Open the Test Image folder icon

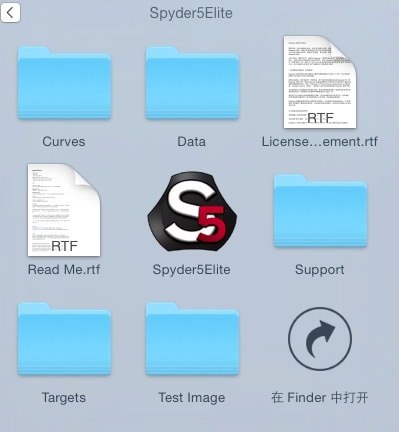coord(192,339)
